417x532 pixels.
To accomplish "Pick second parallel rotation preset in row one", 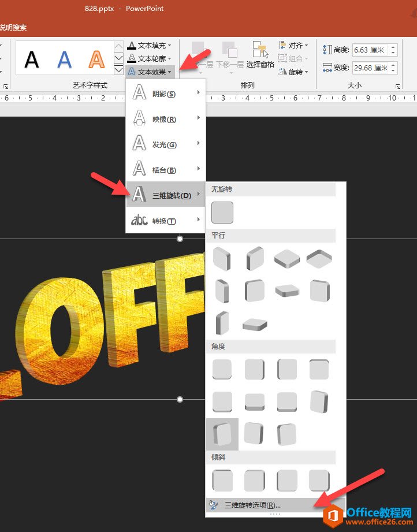I will point(255,259).
